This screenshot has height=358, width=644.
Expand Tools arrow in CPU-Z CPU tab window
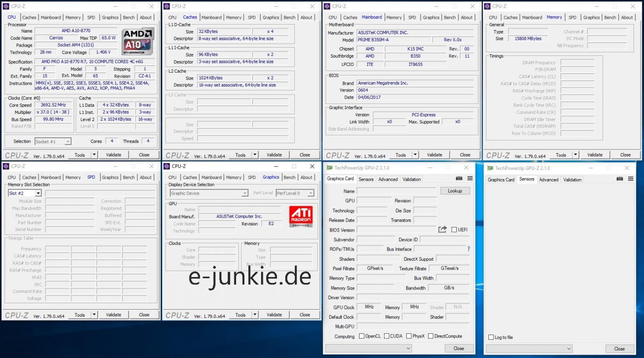(x=94, y=155)
